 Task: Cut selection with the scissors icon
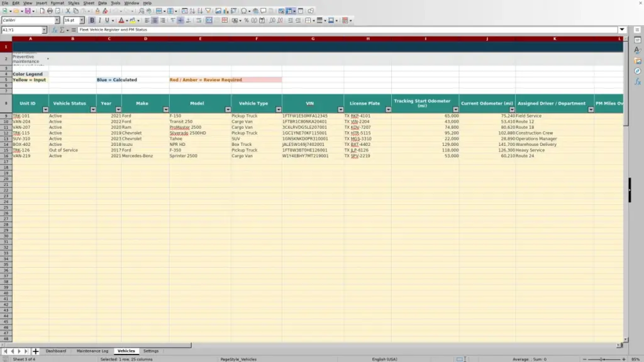tap(68, 11)
